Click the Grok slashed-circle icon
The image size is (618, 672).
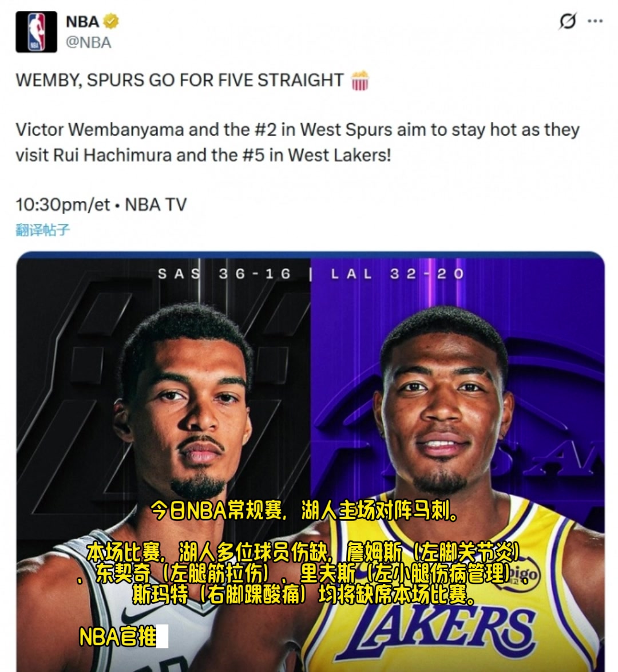click(x=568, y=21)
